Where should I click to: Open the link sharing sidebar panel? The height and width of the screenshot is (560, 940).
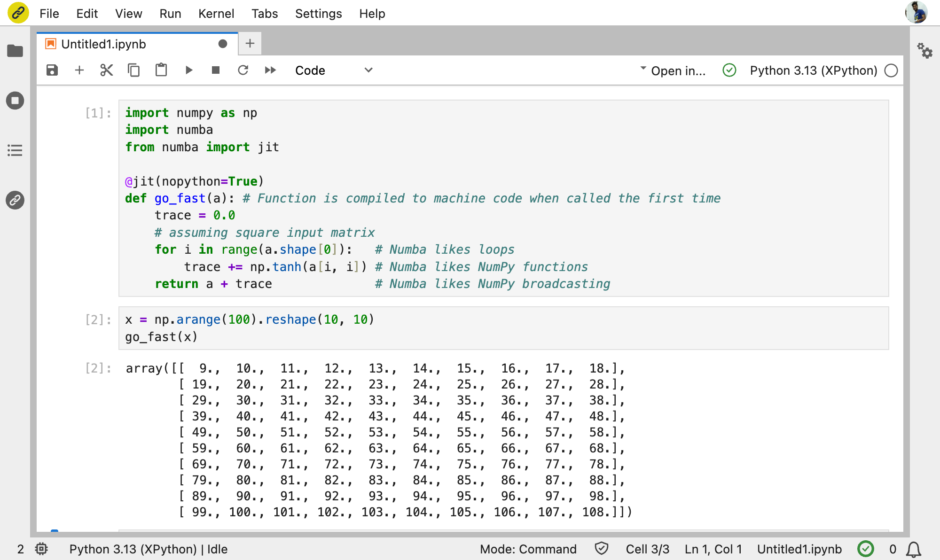[x=15, y=200]
